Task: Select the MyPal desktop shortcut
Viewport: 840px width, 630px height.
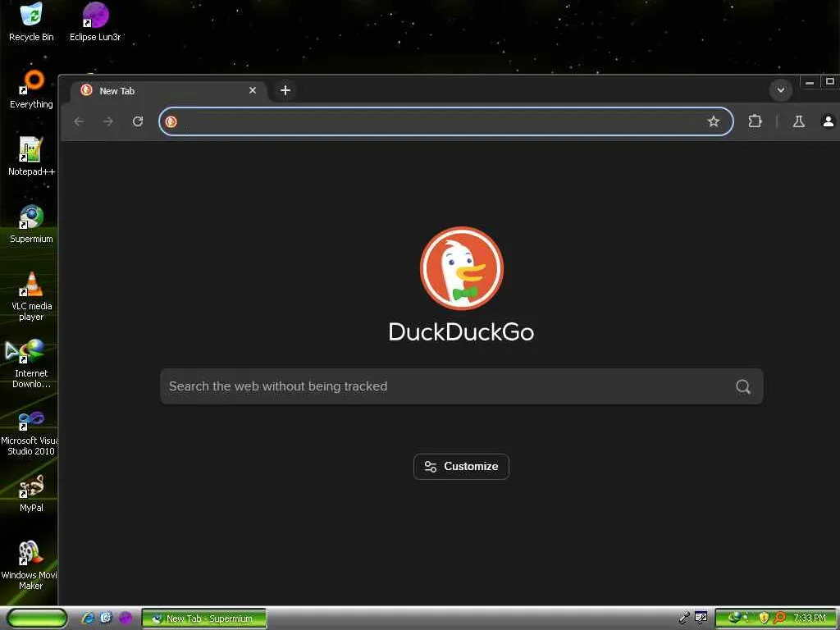Action: 32,492
